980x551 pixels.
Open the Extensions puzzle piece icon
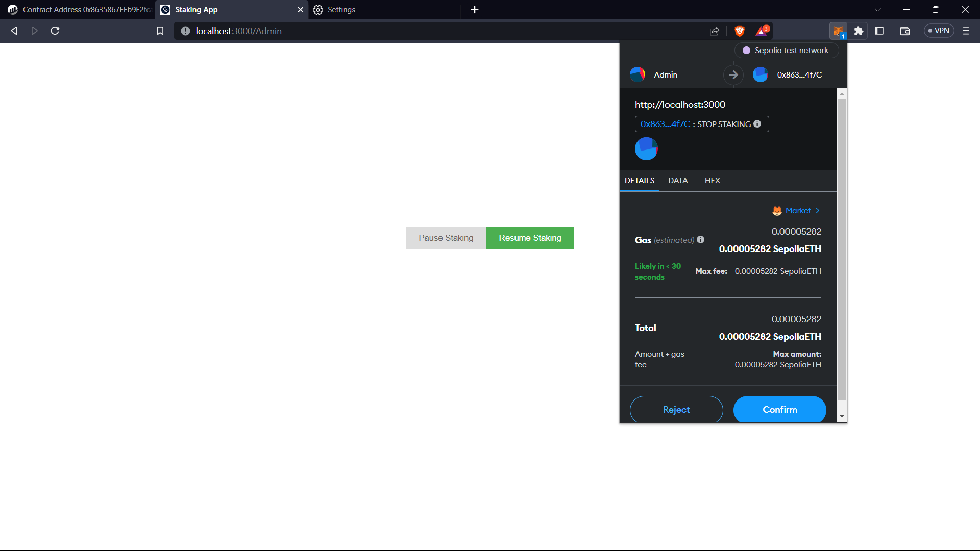click(859, 31)
